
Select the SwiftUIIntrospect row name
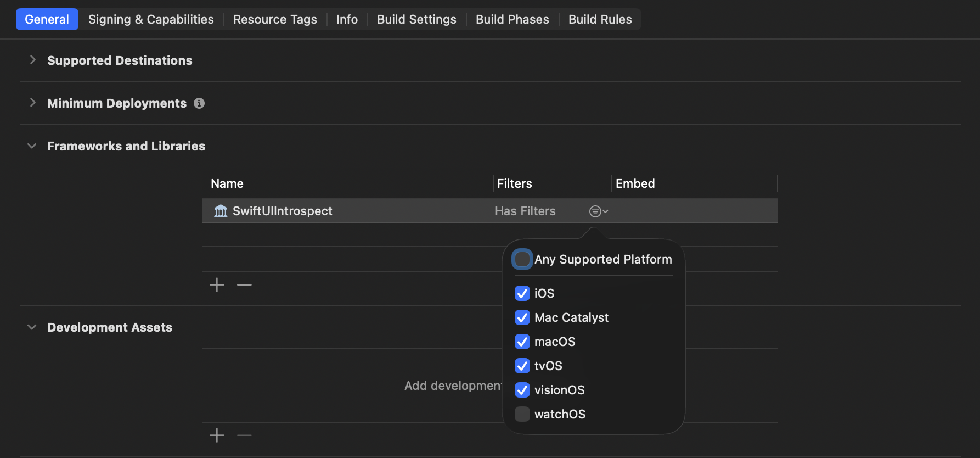pyautogui.click(x=283, y=211)
